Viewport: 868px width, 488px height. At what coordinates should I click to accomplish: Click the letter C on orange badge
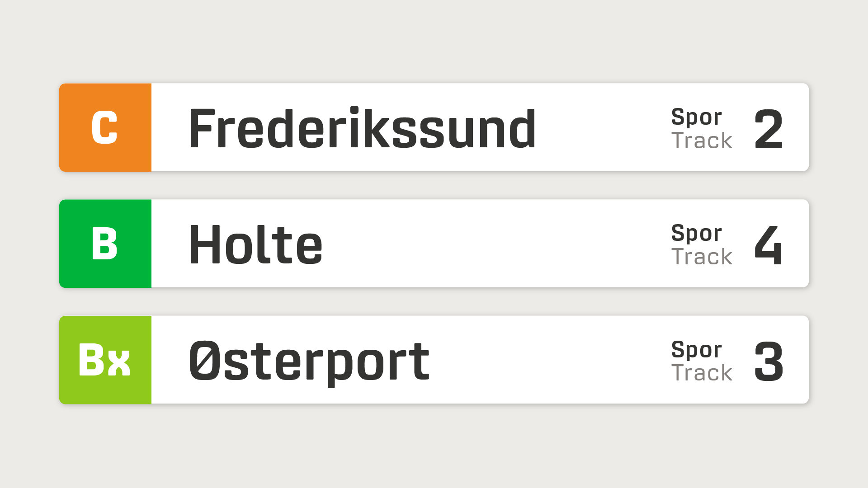click(104, 127)
